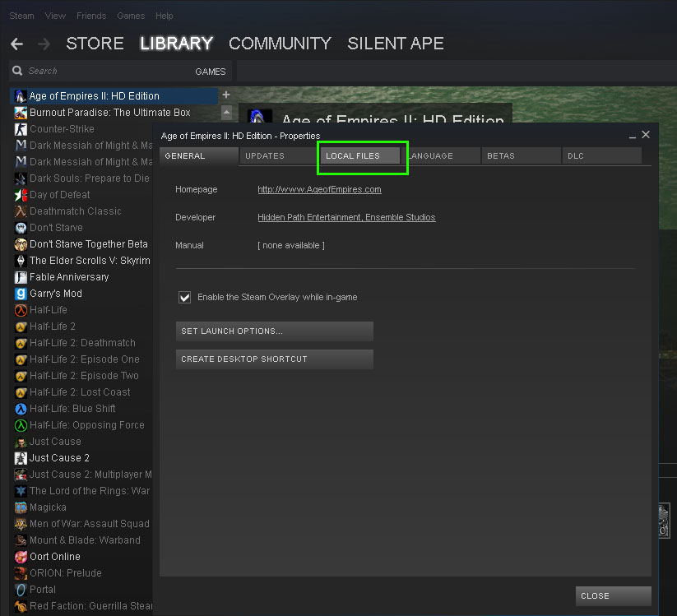
Task: Select Half-Life 2: Lost Coast entry
Action: click(82, 392)
